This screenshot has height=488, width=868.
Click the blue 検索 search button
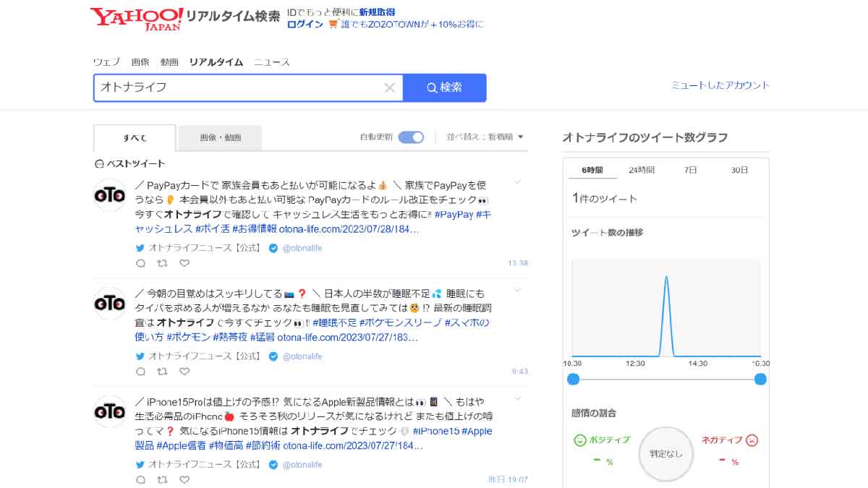pyautogui.click(x=444, y=87)
